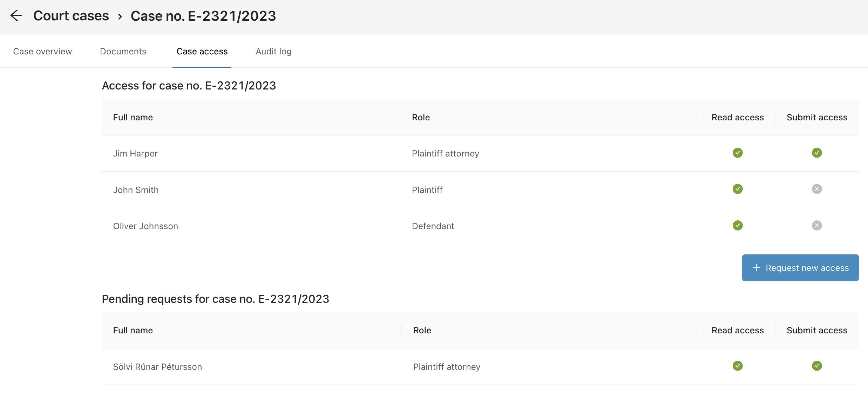Viewport: 868px width, 393px height.
Task: Click Sölvi Rúnar Pétursson's submit access checkmark
Action: (816, 366)
